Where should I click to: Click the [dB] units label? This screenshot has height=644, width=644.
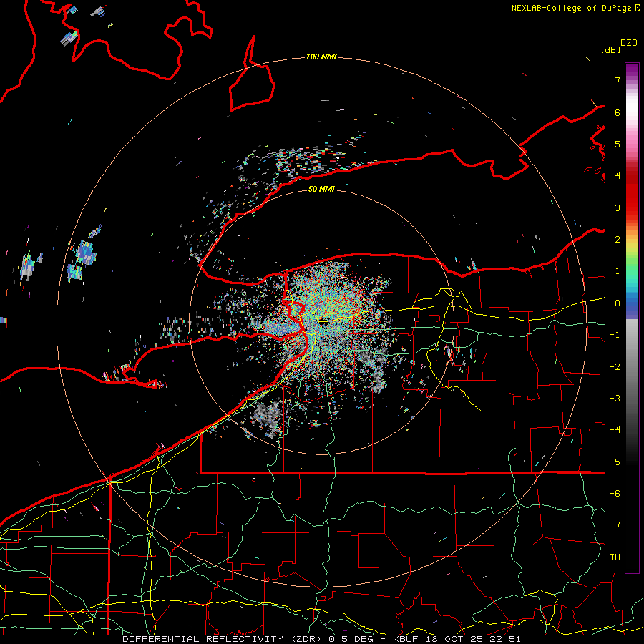click(610, 50)
